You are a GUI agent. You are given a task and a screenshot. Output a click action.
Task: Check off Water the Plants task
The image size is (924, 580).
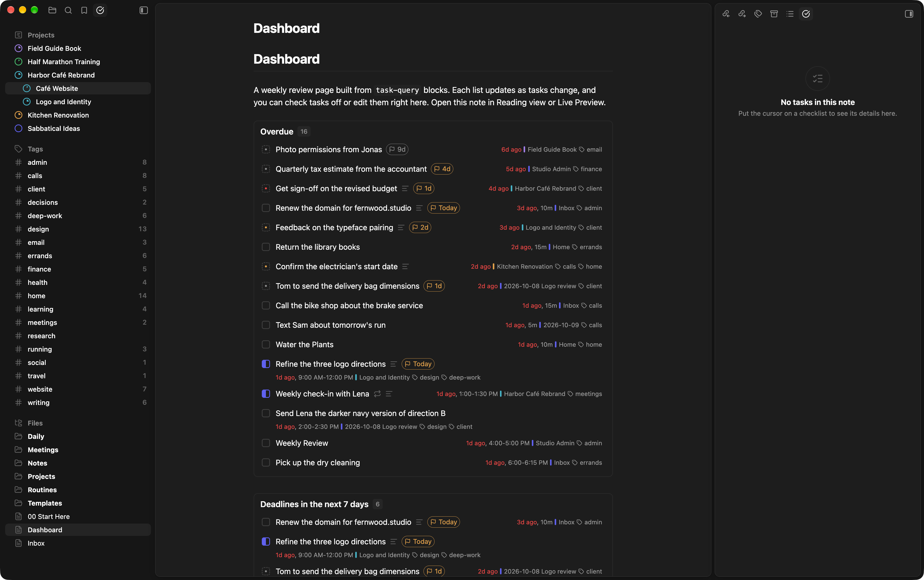point(266,344)
